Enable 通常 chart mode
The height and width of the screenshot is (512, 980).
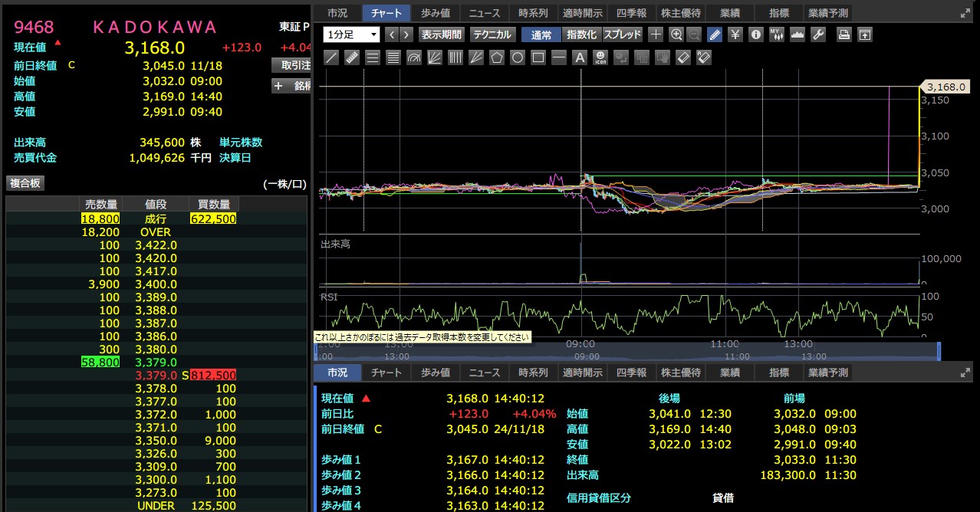541,34
